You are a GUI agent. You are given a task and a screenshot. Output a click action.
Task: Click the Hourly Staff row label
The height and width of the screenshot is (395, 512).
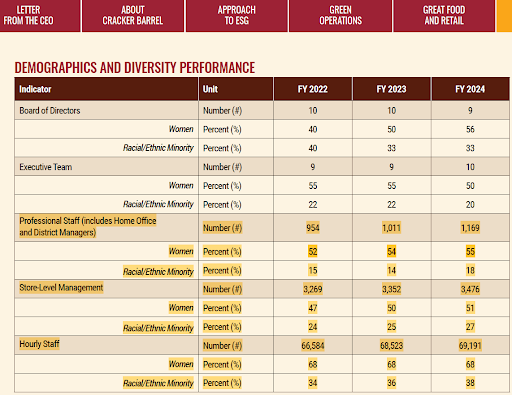click(39, 344)
